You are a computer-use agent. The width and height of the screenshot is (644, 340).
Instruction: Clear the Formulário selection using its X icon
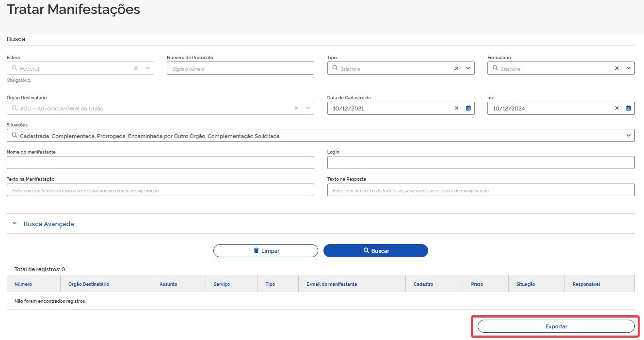point(617,68)
